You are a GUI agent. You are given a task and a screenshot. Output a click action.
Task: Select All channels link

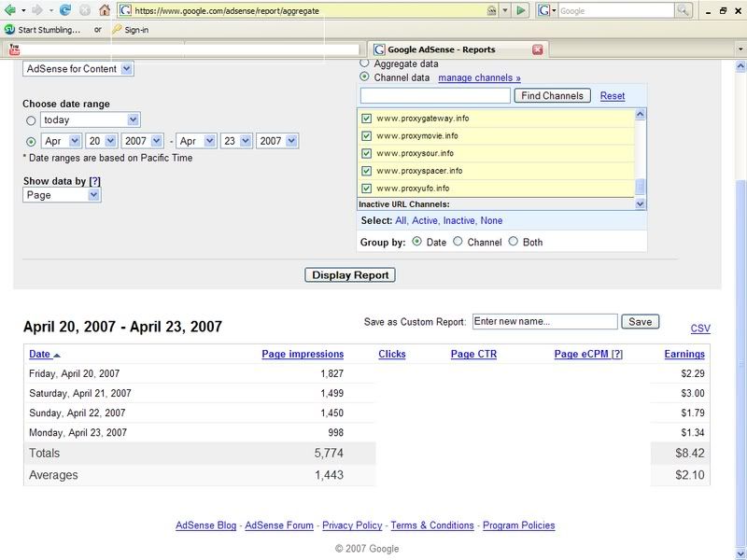[401, 220]
